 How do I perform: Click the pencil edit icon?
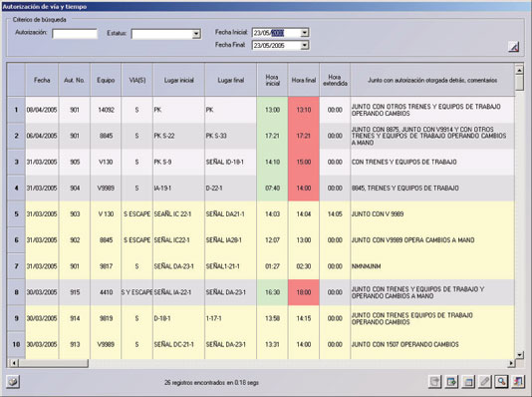pyautogui.click(x=485, y=382)
